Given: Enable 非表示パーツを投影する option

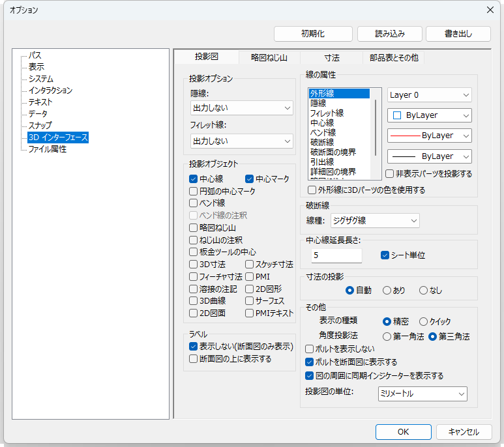Looking at the screenshot, I should (x=389, y=174).
